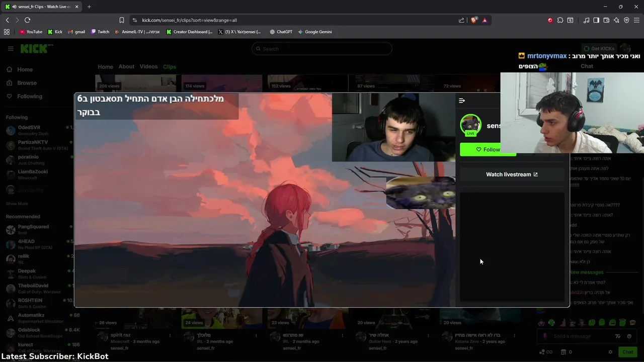Open the Google Gemini bookmark
644x362 pixels.
click(314, 32)
